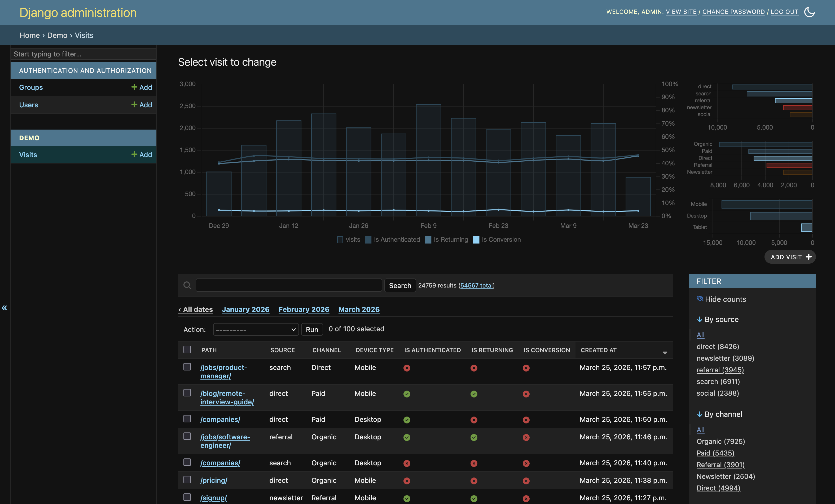Click inside the search input field
This screenshot has width=835, height=504.
[288, 285]
